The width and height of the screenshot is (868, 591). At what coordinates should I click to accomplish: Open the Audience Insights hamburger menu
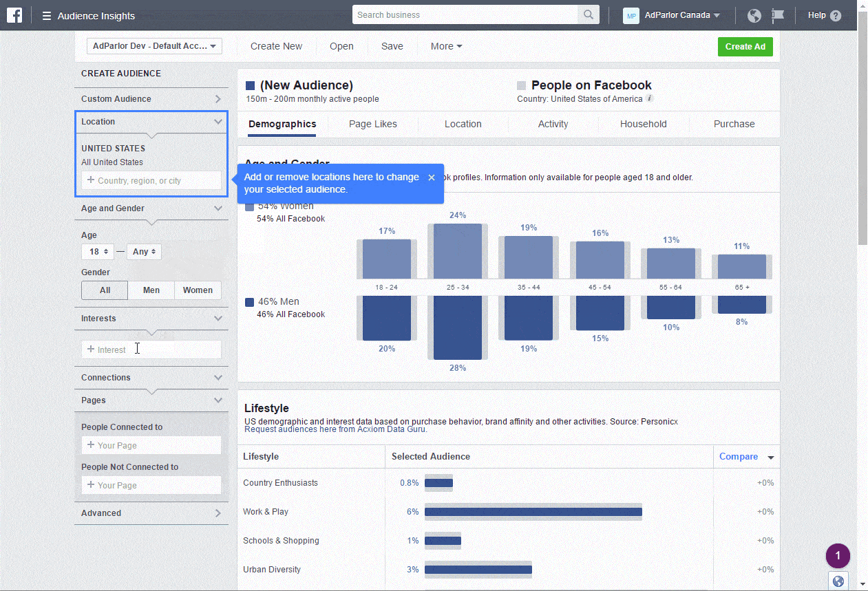point(47,16)
